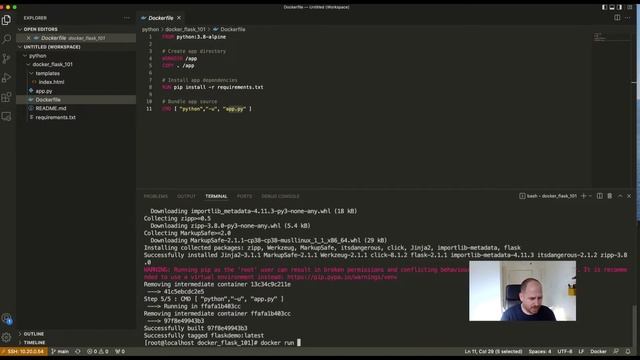Open the Explorer view in the activity bar
Screen dimensions: 640x360
6,20
